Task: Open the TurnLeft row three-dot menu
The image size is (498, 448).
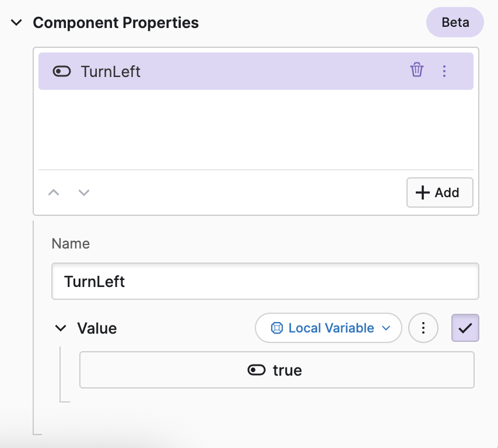Action: pyautogui.click(x=444, y=71)
